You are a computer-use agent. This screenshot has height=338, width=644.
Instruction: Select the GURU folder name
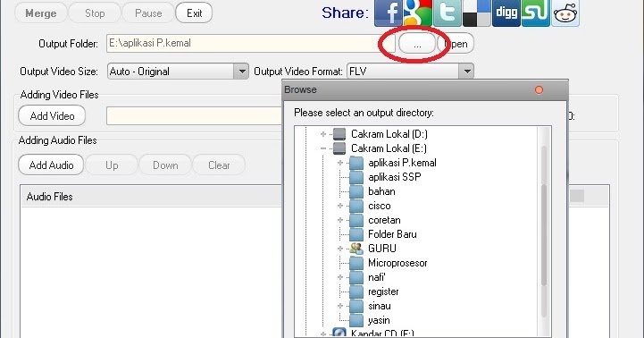click(382, 249)
